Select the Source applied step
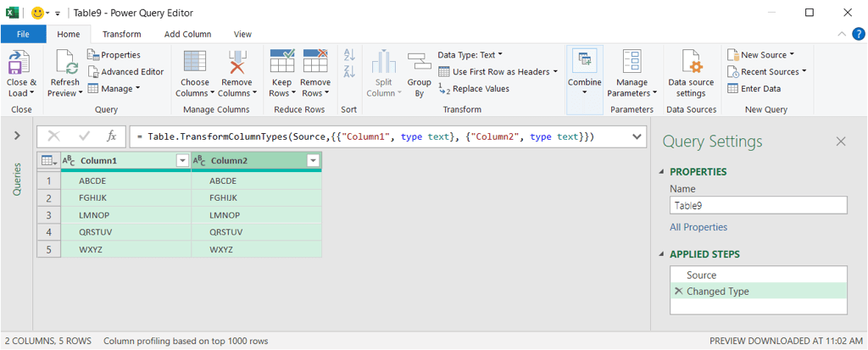This screenshot has width=868, height=350. coord(701,275)
